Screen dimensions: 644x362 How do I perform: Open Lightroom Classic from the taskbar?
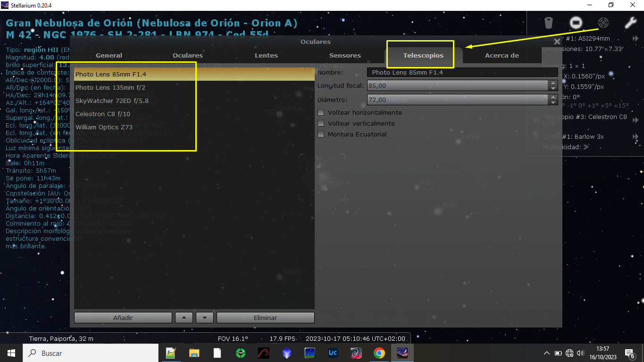click(333, 353)
